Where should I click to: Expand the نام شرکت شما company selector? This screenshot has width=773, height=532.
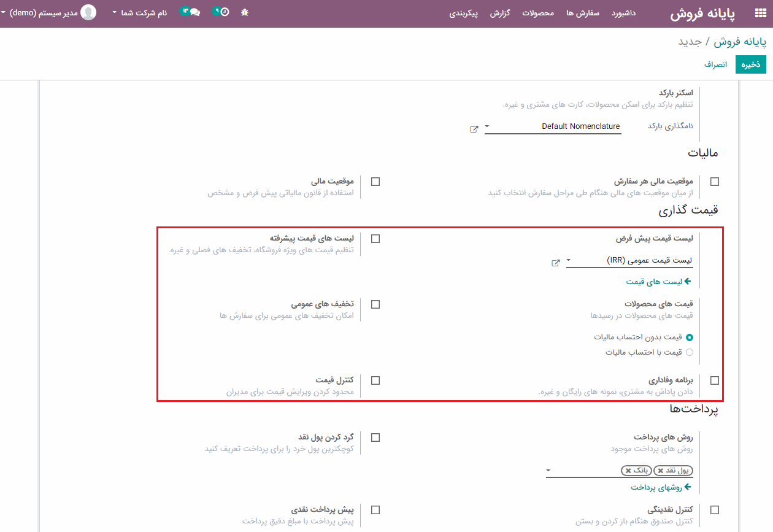140,12
